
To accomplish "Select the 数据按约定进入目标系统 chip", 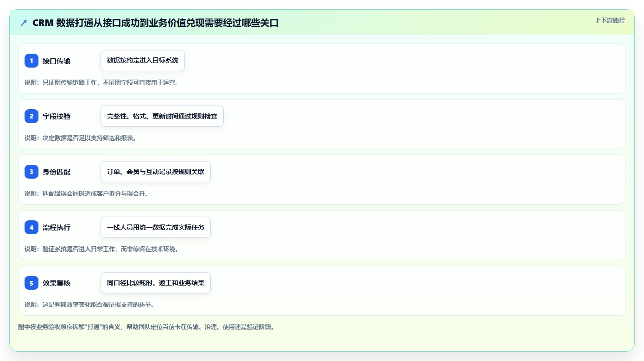I will tap(143, 61).
